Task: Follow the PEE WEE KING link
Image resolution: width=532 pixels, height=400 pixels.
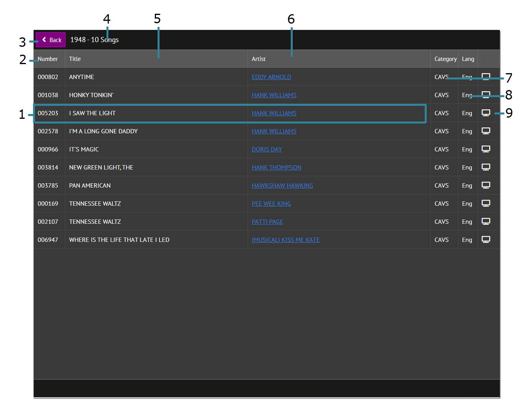Action: click(271, 204)
